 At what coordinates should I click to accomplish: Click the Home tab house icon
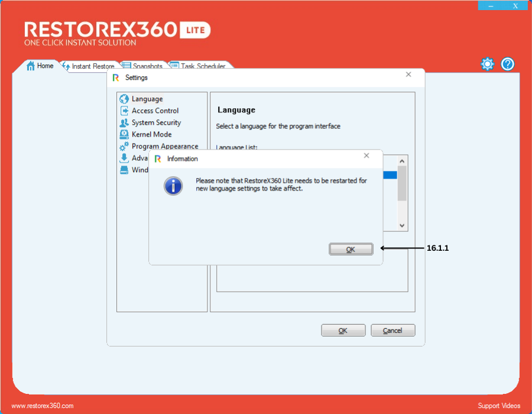[31, 66]
